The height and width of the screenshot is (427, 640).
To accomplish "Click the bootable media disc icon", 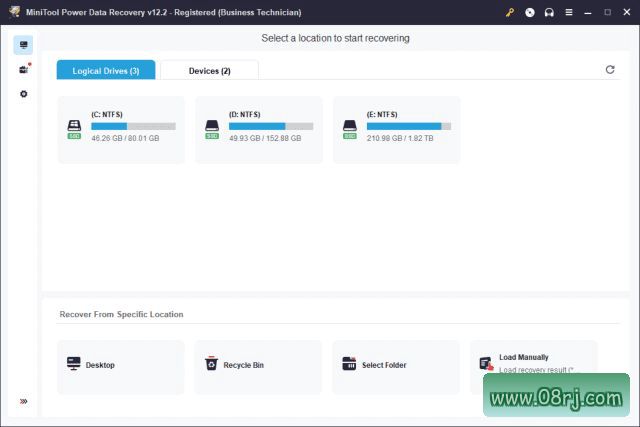I will point(530,12).
